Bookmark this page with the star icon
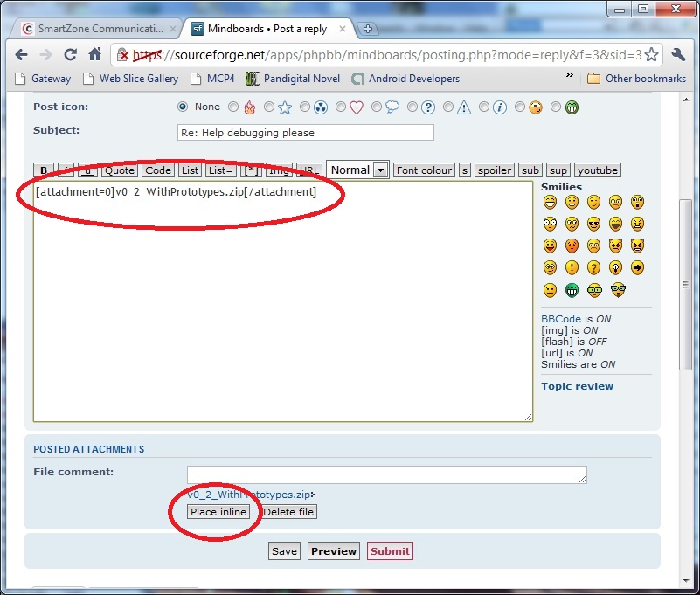Image resolution: width=700 pixels, height=595 pixels. (x=650, y=54)
